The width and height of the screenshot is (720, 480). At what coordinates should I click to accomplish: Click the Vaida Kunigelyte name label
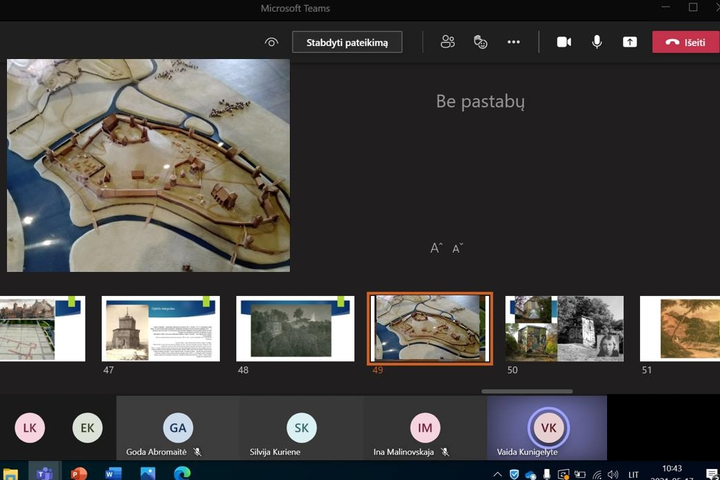pyautogui.click(x=527, y=452)
